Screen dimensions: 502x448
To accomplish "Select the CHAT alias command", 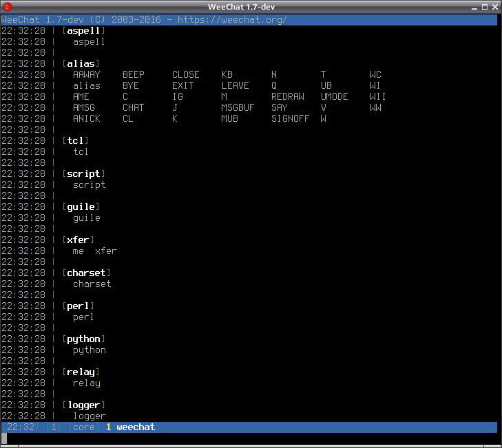I will (134, 107).
